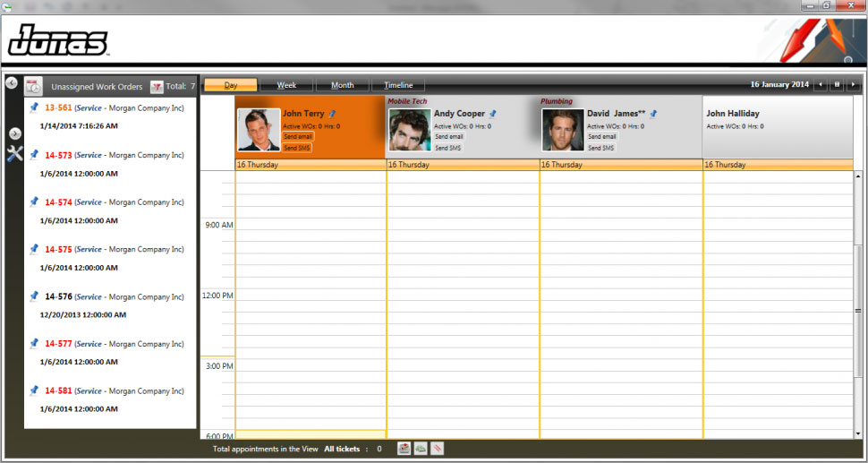Collapse the left panel with the top arrow button
This screenshot has height=463, width=868.
coord(11,83)
